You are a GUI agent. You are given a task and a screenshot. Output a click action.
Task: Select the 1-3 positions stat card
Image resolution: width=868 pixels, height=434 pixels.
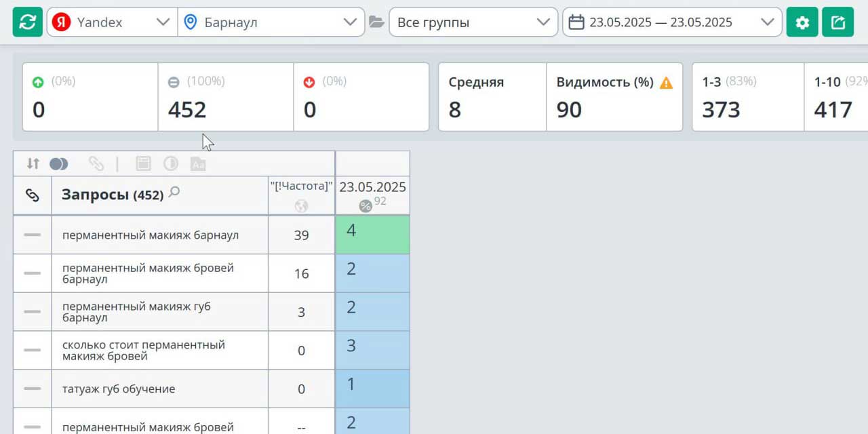[x=747, y=97]
